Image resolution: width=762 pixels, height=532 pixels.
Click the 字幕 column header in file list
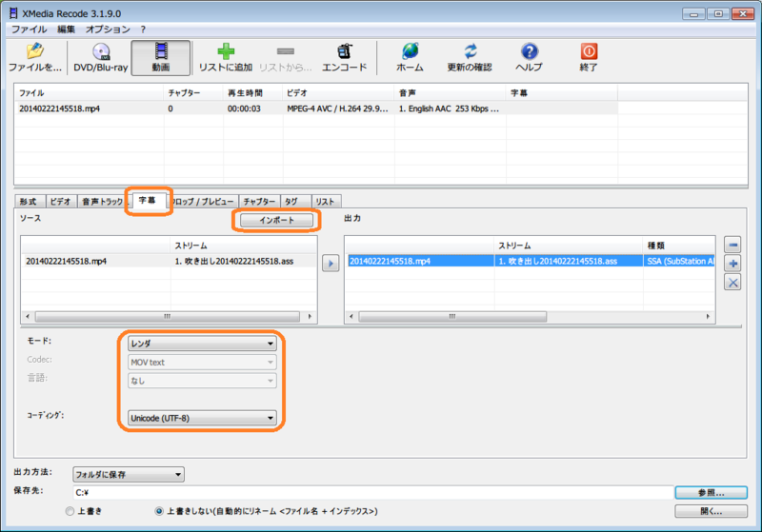[562, 92]
